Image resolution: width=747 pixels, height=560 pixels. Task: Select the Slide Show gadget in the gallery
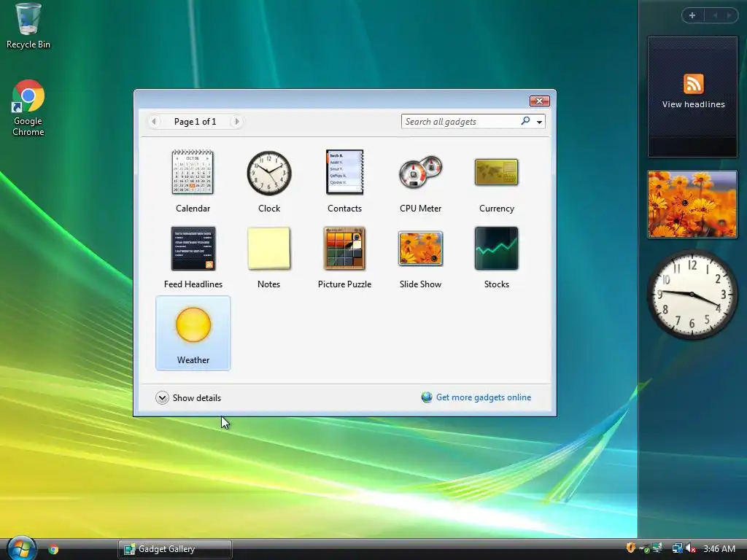tap(420, 249)
